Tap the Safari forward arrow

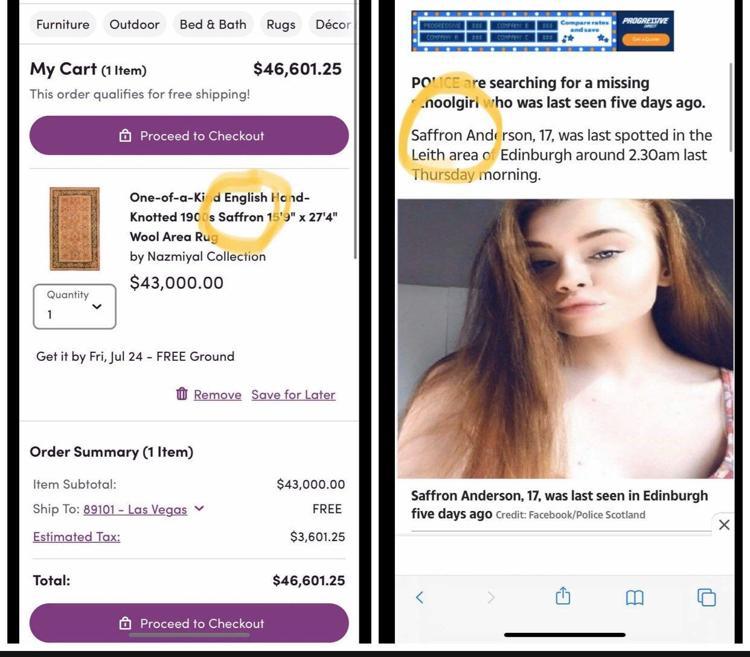pos(491,597)
